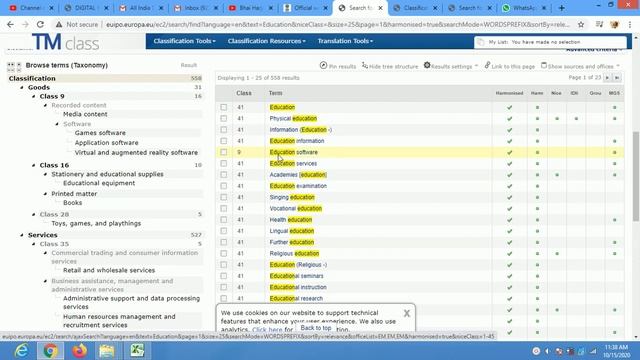Switch to the Inbox Gmail tab
640x360 pixels.
(x=195, y=8)
